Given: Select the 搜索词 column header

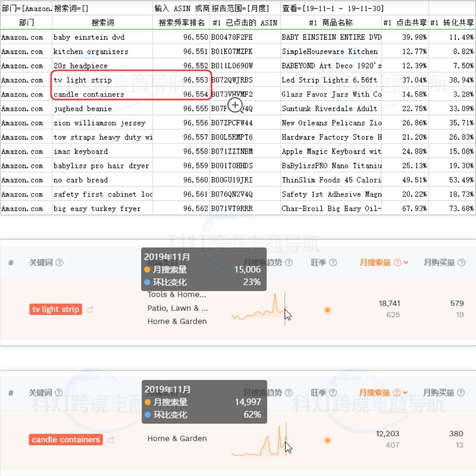Looking at the screenshot, I should [x=103, y=23].
